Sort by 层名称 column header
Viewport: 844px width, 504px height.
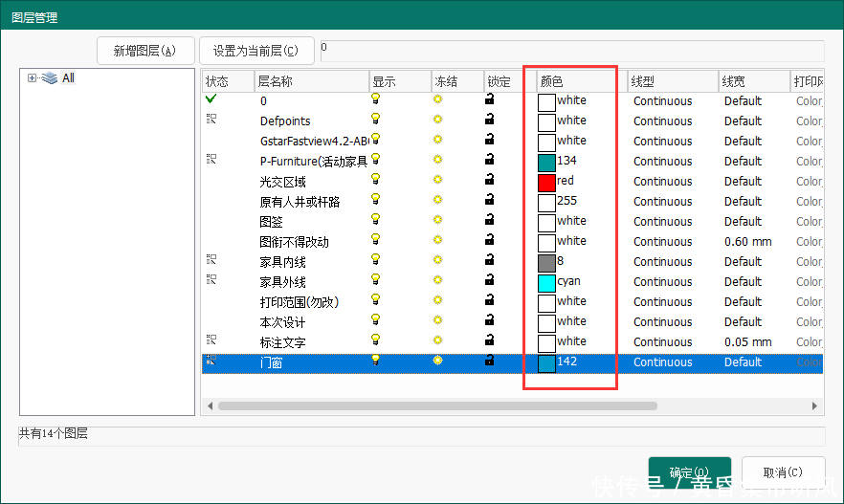pyautogui.click(x=311, y=81)
